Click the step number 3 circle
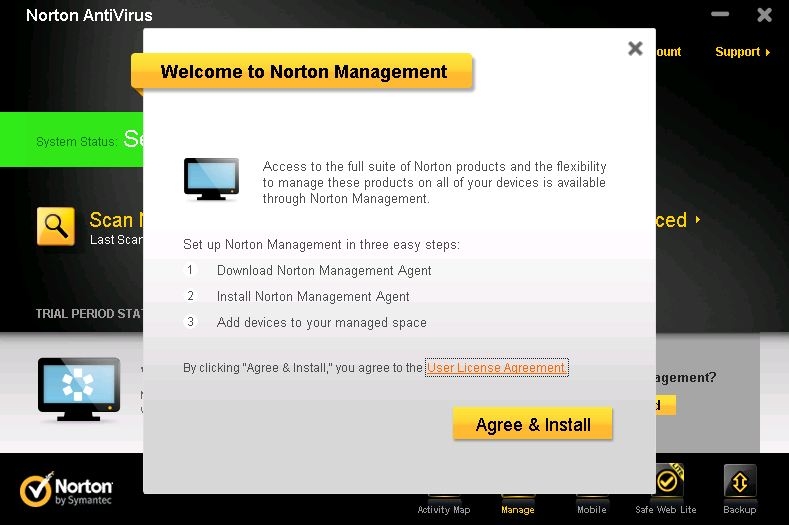Viewport: 789px width, 525px height. tap(190, 322)
